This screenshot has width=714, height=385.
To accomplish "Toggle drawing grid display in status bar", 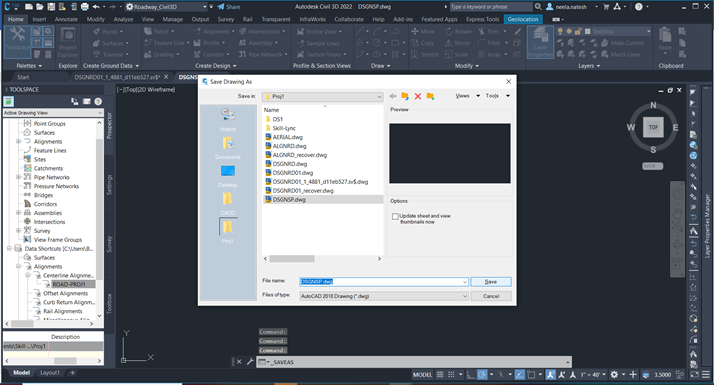I will [440, 375].
